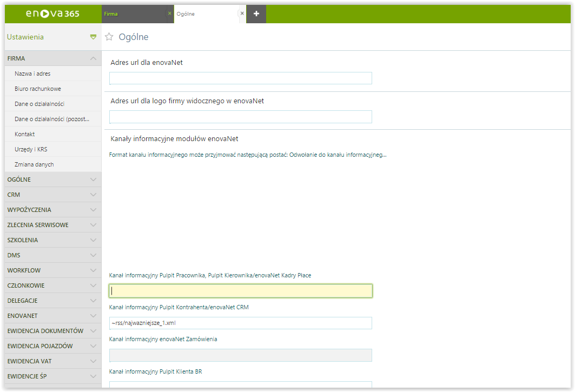Expand the CRM section in sidebar
The image size is (575, 392).
click(x=93, y=195)
